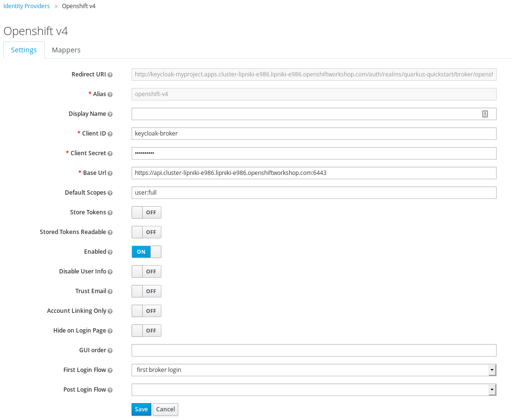Viewport: 512px width, 420px height.
Task: Click help icon next to Stored Tokens Readable
Action: [x=110, y=233]
